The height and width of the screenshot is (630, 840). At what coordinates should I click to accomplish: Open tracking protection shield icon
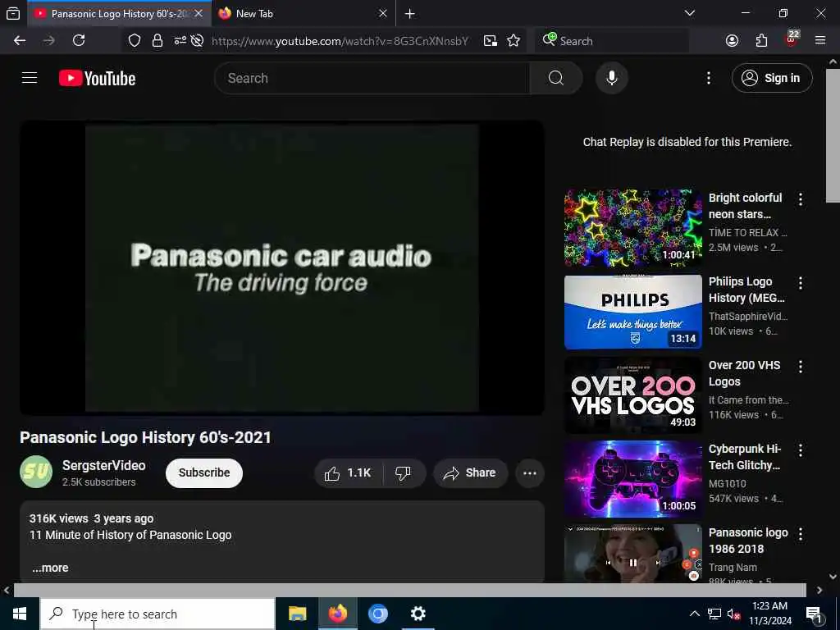coord(135,41)
